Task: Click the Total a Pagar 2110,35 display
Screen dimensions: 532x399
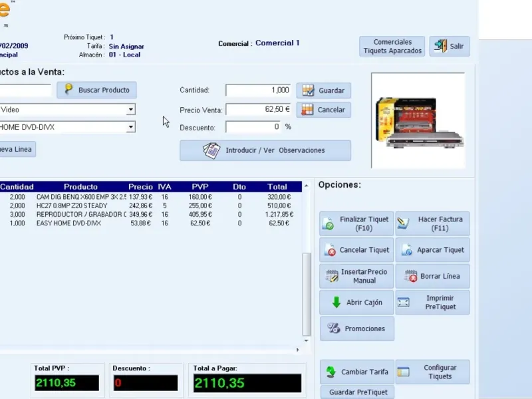Action: 247,383
